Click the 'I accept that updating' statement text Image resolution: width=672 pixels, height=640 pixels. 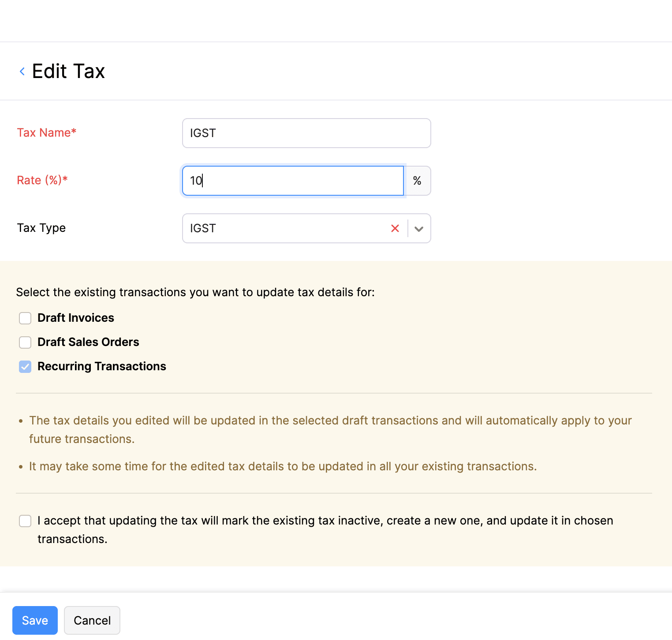325,521
